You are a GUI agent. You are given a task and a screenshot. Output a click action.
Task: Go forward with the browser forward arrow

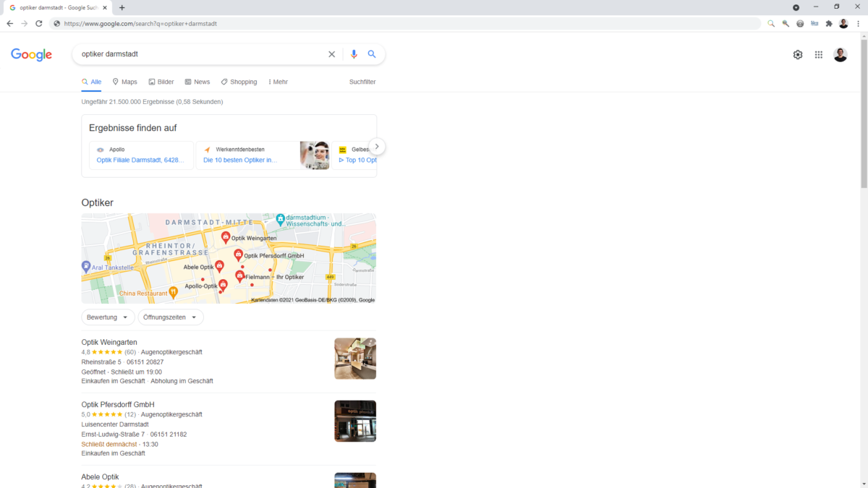(25, 23)
